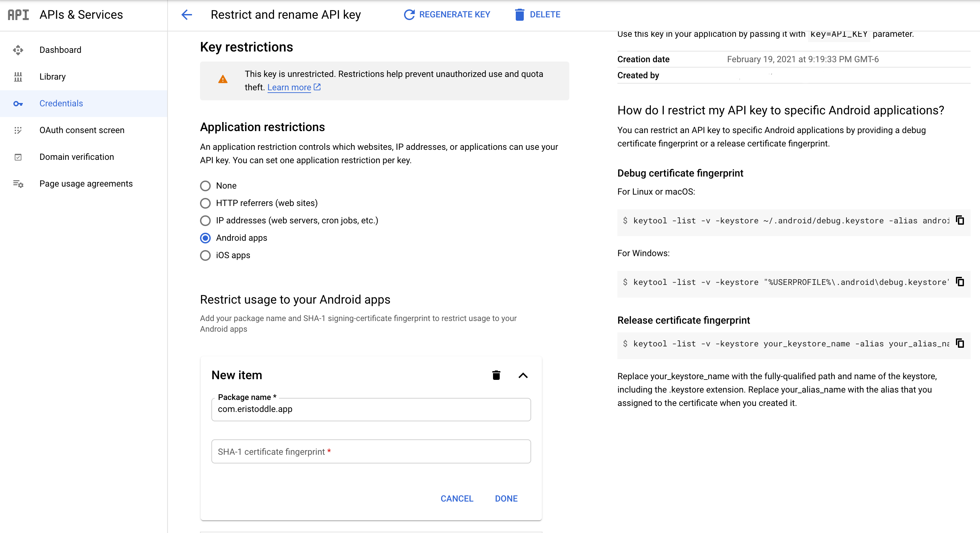Open the Dashboard menu item
980x533 pixels.
coord(60,50)
